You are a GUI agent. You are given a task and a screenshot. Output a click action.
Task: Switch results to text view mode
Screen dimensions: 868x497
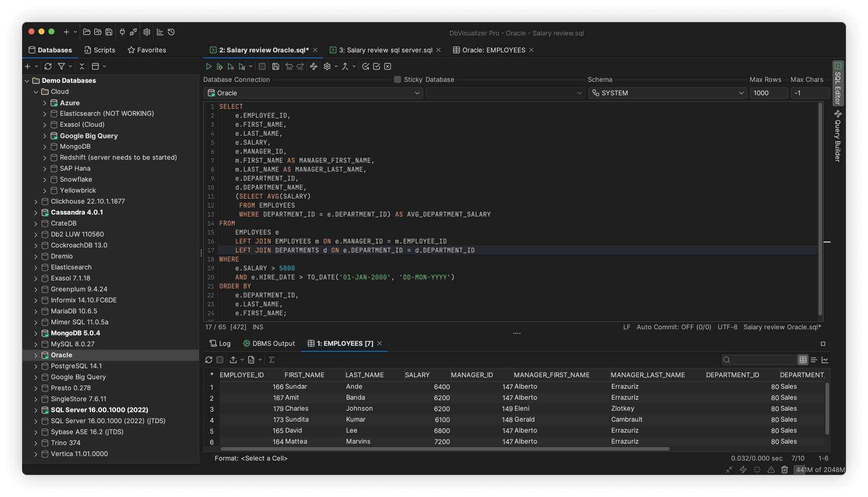pos(814,360)
